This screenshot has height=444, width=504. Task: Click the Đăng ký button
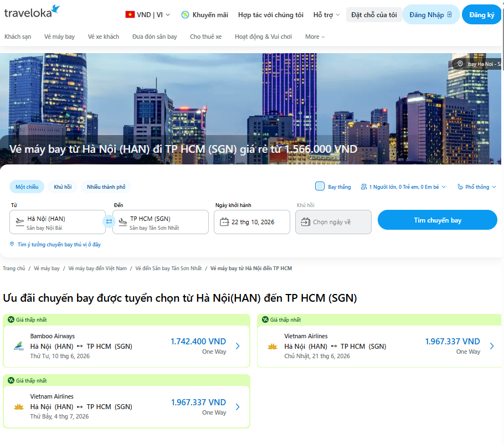tap(481, 14)
